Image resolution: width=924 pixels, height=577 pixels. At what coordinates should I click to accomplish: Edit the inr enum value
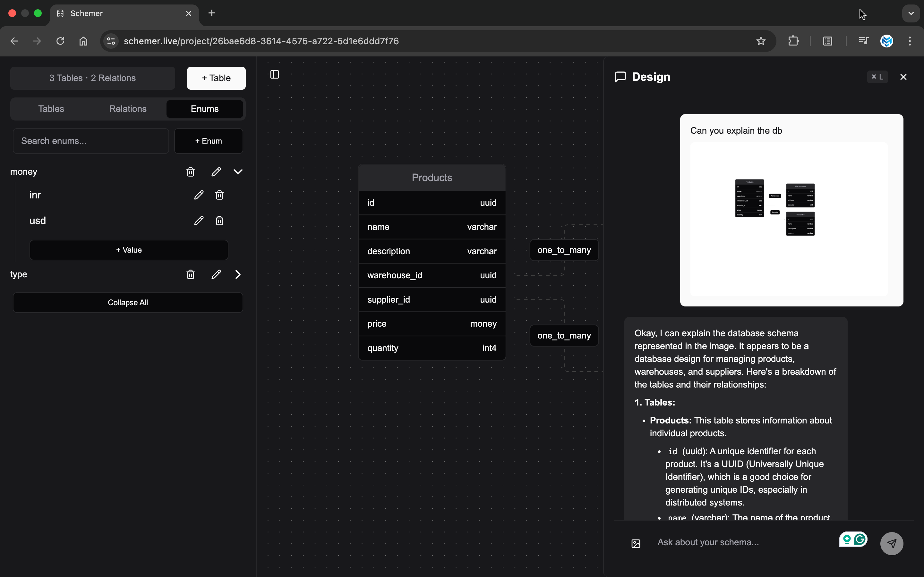point(199,195)
